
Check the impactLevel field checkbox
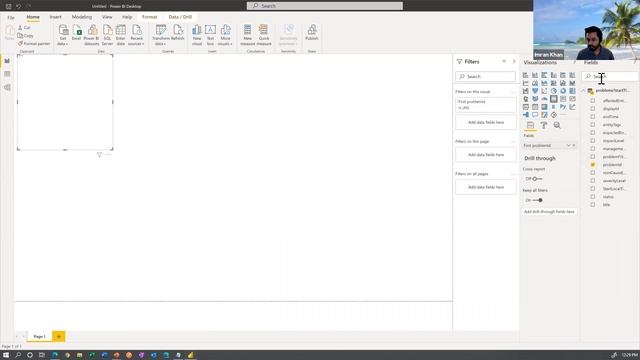point(593,141)
